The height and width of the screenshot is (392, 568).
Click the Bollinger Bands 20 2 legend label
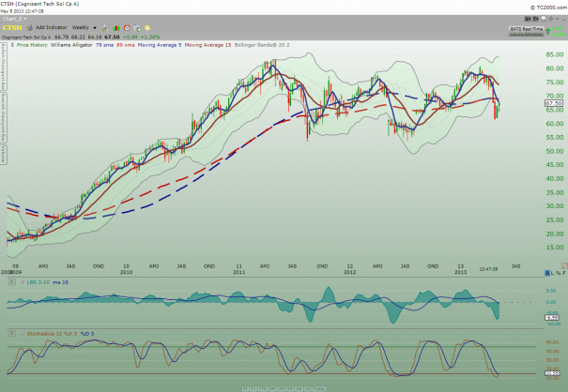[262, 45]
